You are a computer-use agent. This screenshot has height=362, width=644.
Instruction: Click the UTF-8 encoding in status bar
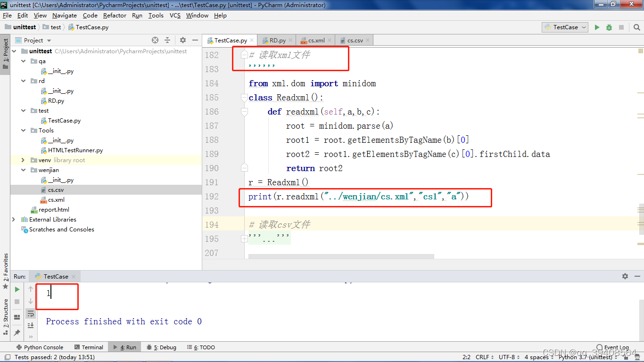click(x=509, y=357)
